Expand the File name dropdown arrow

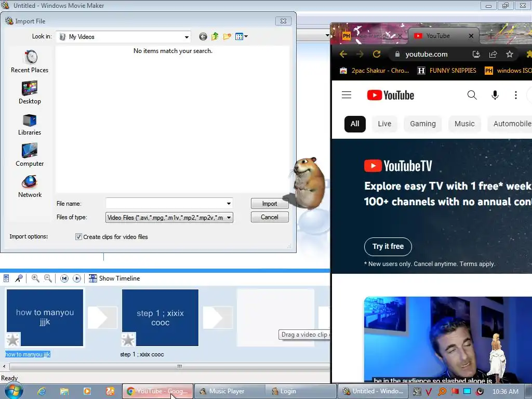coord(229,204)
